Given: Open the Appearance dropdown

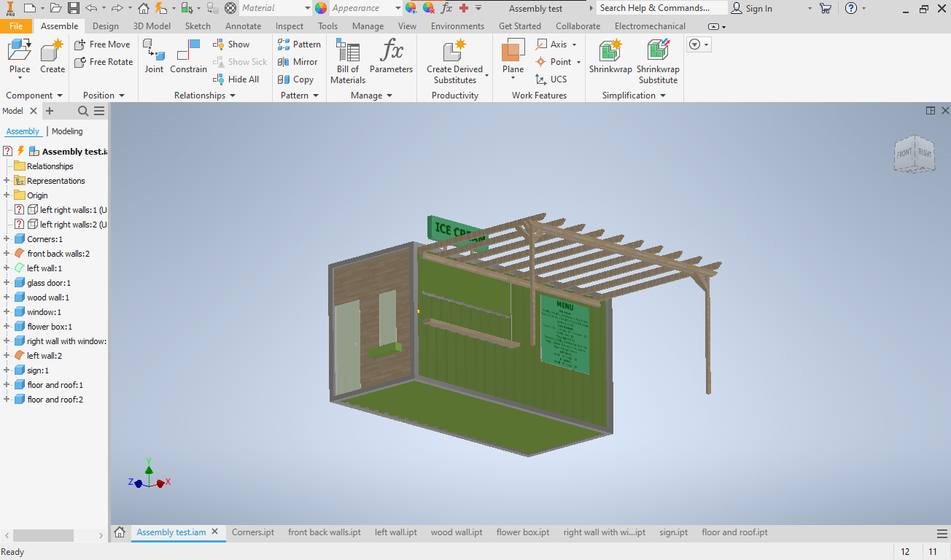Looking at the screenshot, I should tap(398, 8).
